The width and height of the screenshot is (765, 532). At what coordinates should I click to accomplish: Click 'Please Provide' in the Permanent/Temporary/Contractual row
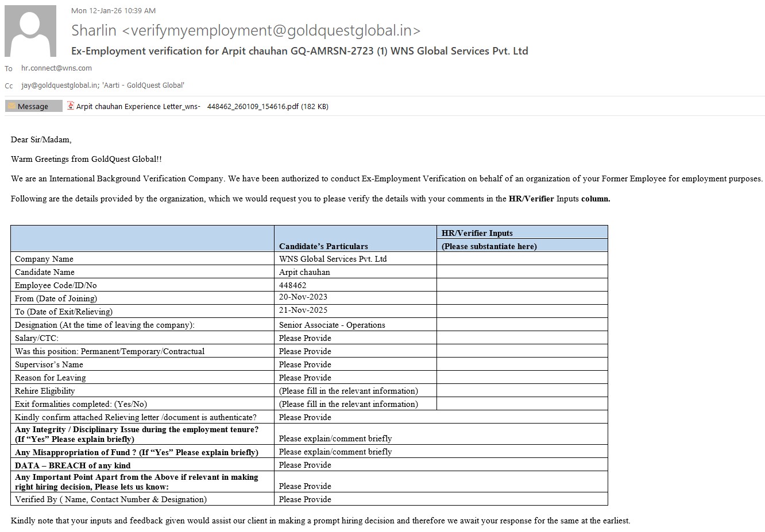coord(305,351)
